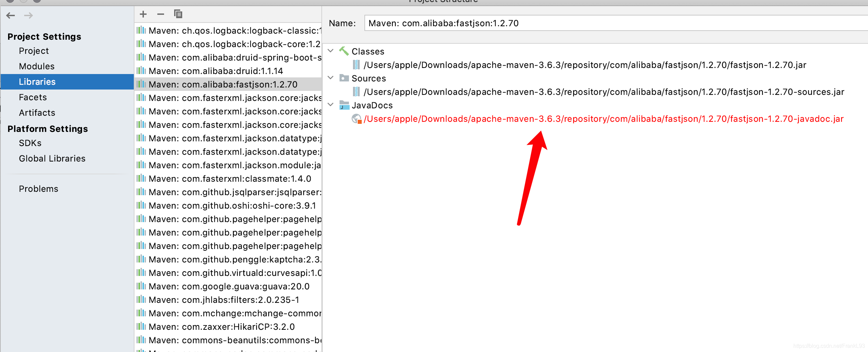Open the Project settings page
This screenshot has width=868, height=352.
pyautogui.click(x=34, y=51)
